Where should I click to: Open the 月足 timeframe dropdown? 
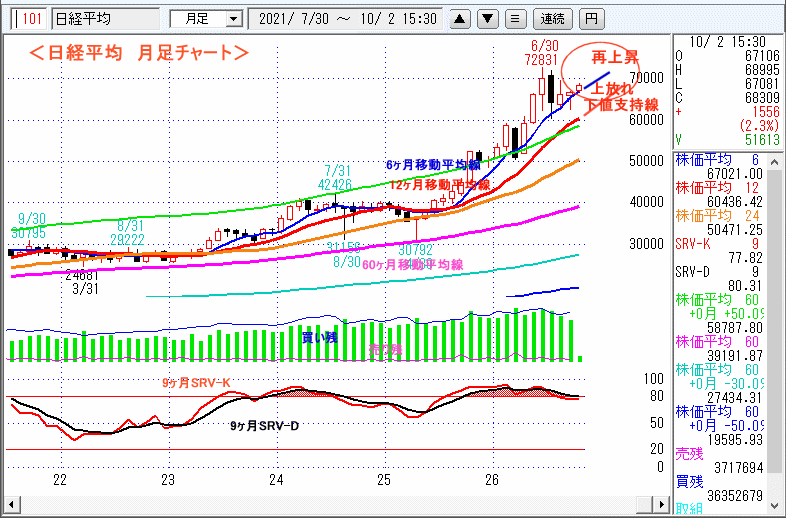pyautogui.click(x=233, y=20)
